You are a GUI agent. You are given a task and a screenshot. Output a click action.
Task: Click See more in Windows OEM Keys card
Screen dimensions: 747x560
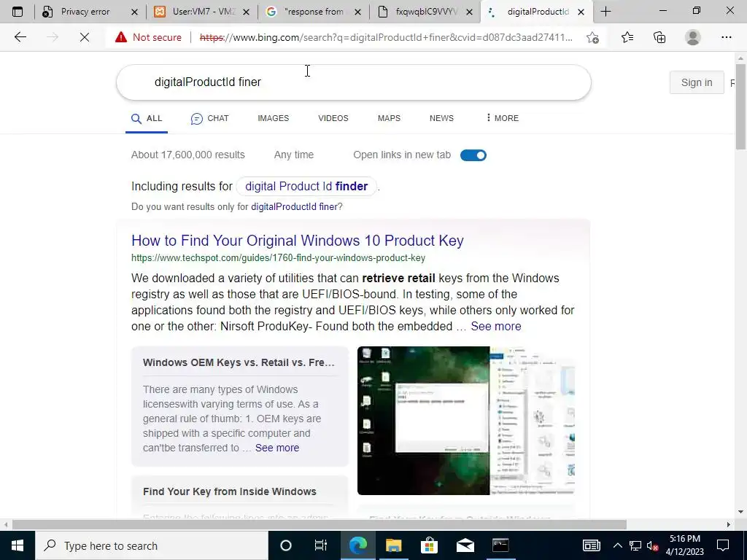[x=276, y=448]
